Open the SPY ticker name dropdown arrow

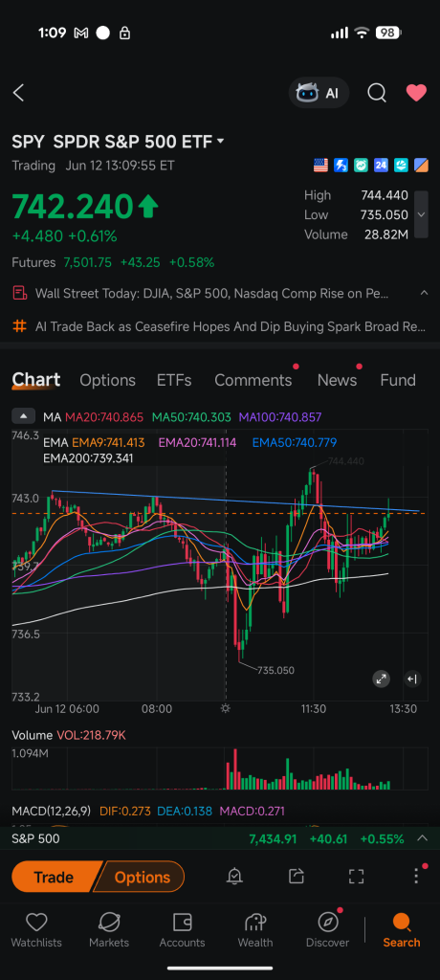(220, 142)
